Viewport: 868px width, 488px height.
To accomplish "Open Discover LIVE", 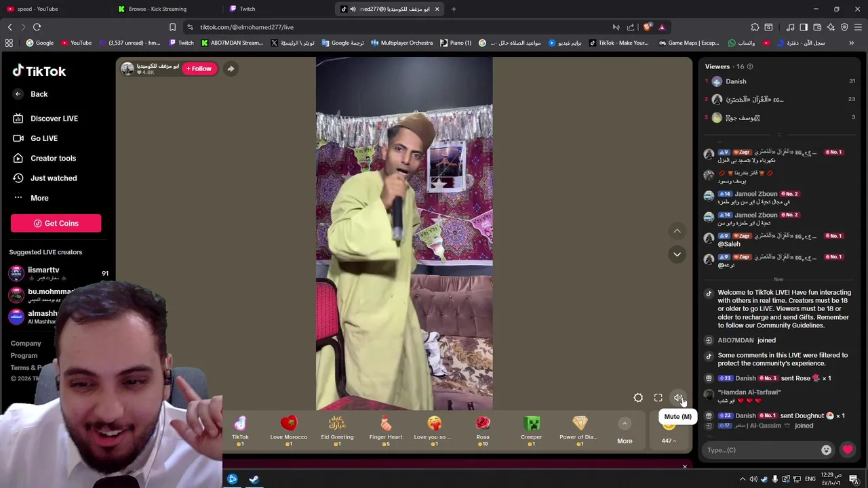I will coord(46,119).
